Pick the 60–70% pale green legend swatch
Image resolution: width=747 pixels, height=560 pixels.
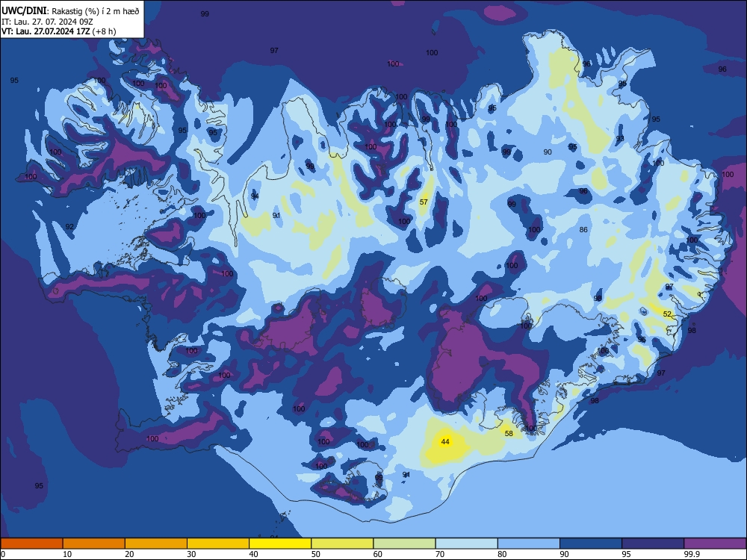(404, 544)
